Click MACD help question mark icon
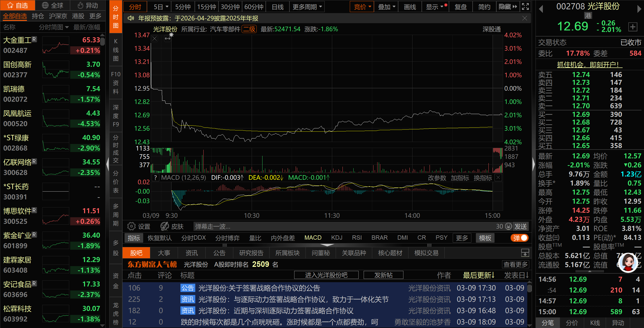This screenshot has height=328, width=644. pos(156,178)
